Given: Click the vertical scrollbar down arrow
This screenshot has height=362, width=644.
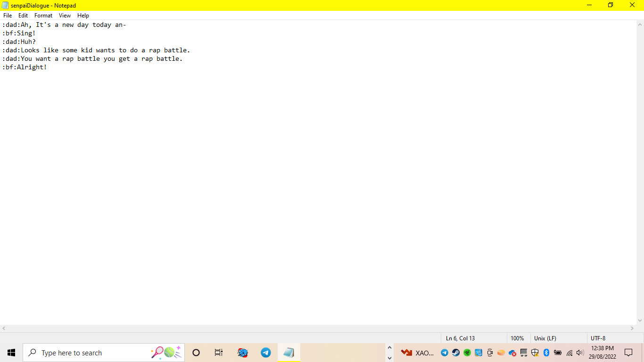Looking at the screenshot, I should pos(640,321).
